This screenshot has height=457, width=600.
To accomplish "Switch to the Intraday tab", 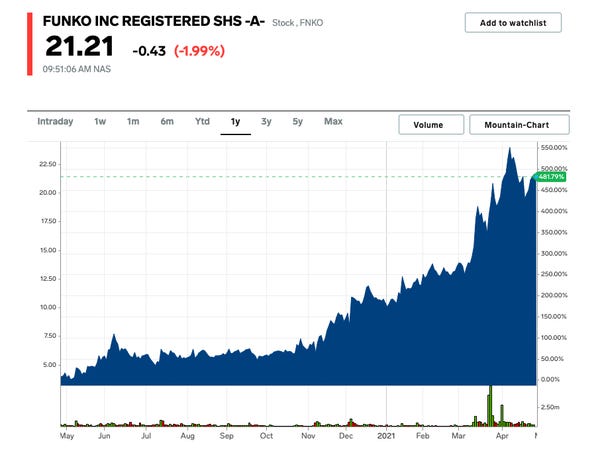I will [x=55, y=121].
